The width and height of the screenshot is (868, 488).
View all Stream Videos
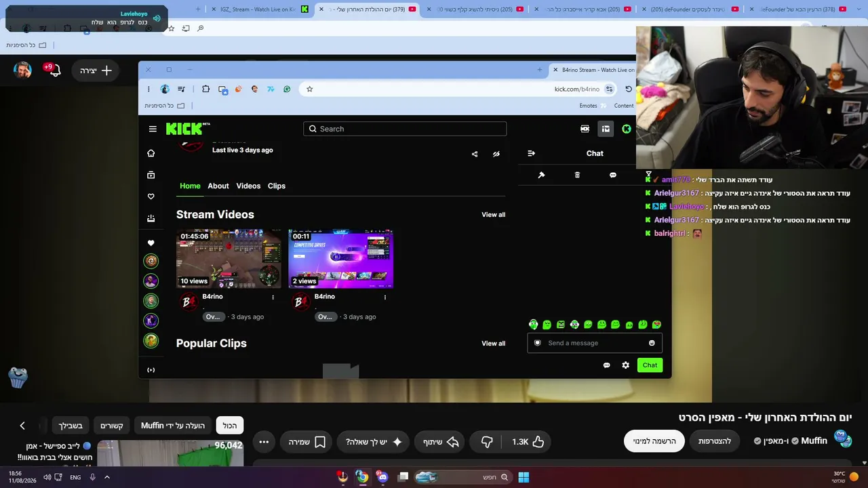(493, 215)
